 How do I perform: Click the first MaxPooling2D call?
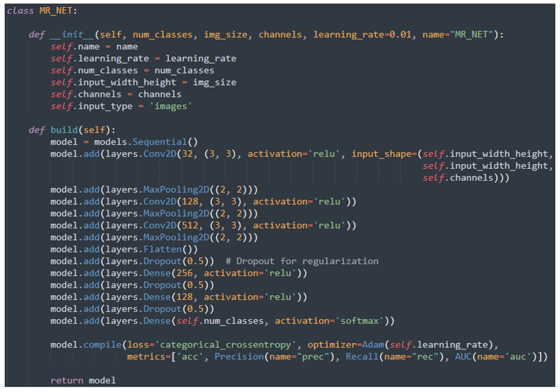pos(176,190)
